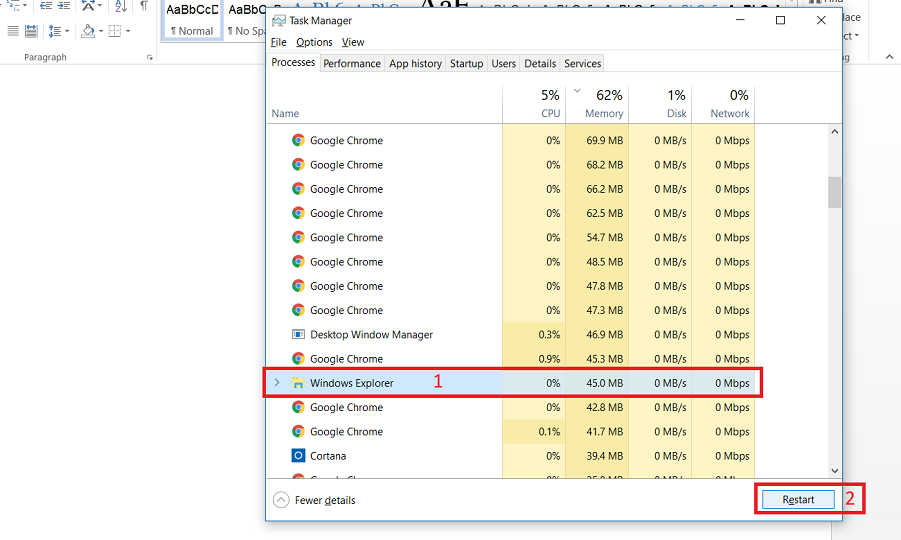Select the Processes tab

click(x=293, y=63)
